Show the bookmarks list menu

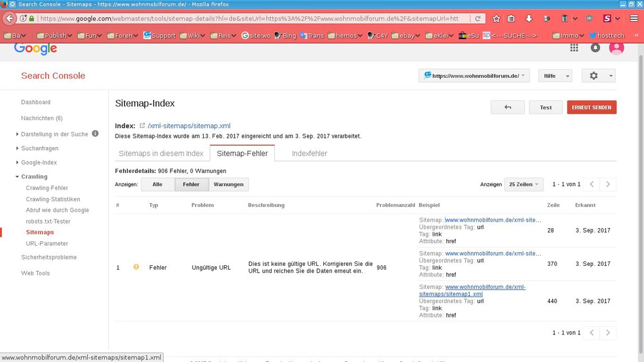(511, 18)
